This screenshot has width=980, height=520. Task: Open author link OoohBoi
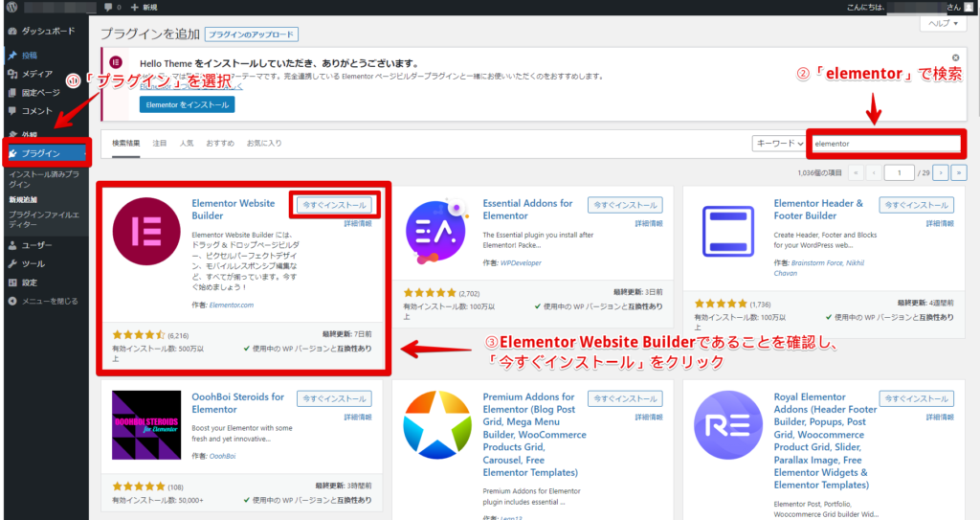pos(222,456)
